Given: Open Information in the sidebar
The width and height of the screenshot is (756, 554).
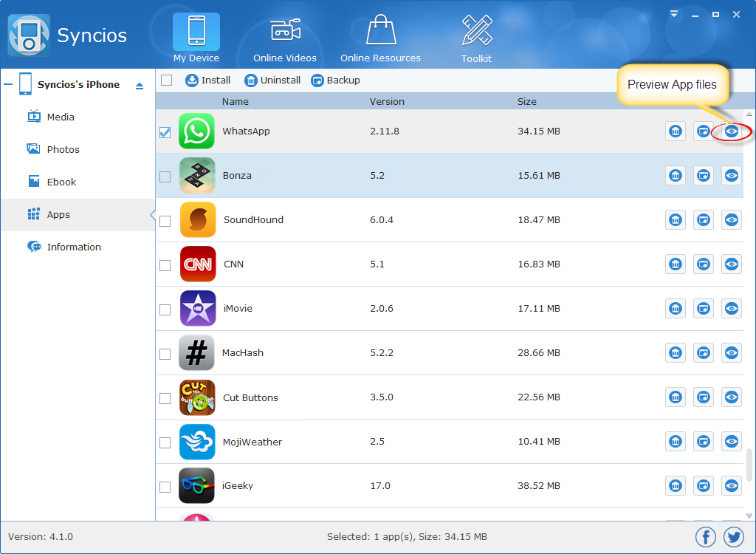Looking at the screenshot, I should coord(78,247).
